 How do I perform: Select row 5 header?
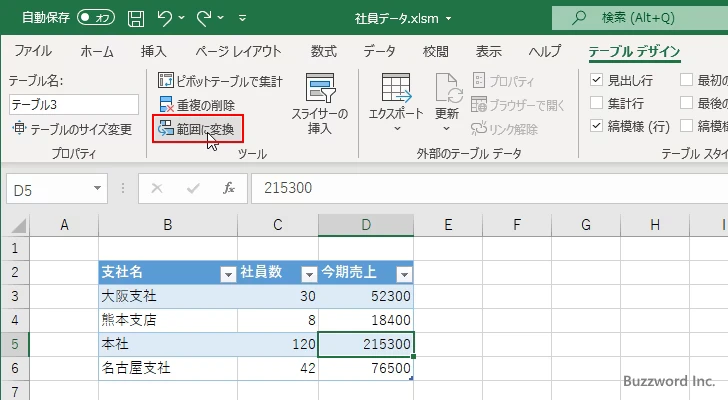click(x=15, y=344)
